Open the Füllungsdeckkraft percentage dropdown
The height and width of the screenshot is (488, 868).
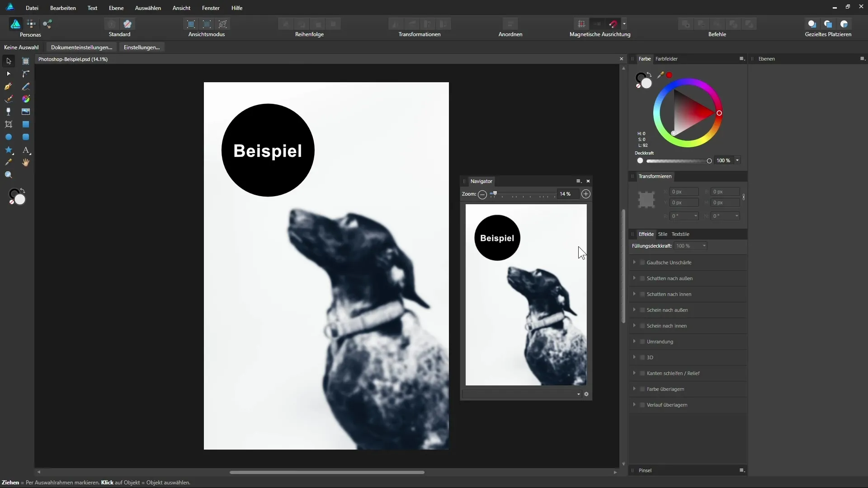tap(704, 246)
